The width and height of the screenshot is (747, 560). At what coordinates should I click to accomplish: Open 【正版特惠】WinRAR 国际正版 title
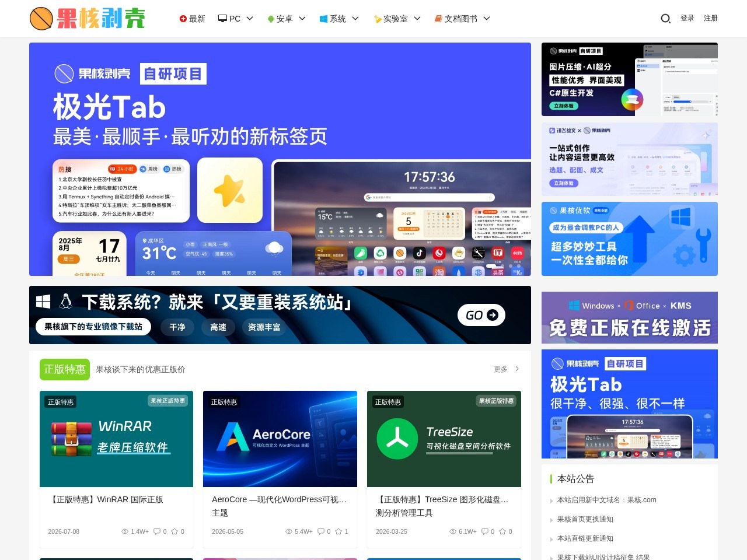click(106, 499)
